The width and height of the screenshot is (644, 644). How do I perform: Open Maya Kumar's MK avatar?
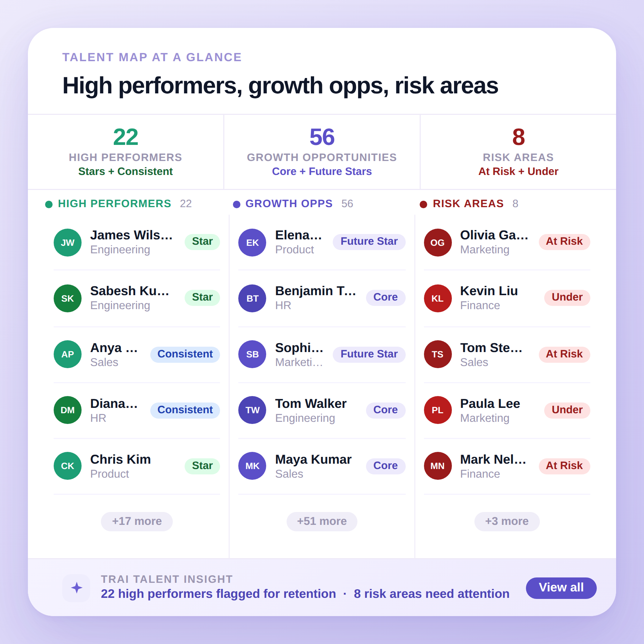point(252,465)
